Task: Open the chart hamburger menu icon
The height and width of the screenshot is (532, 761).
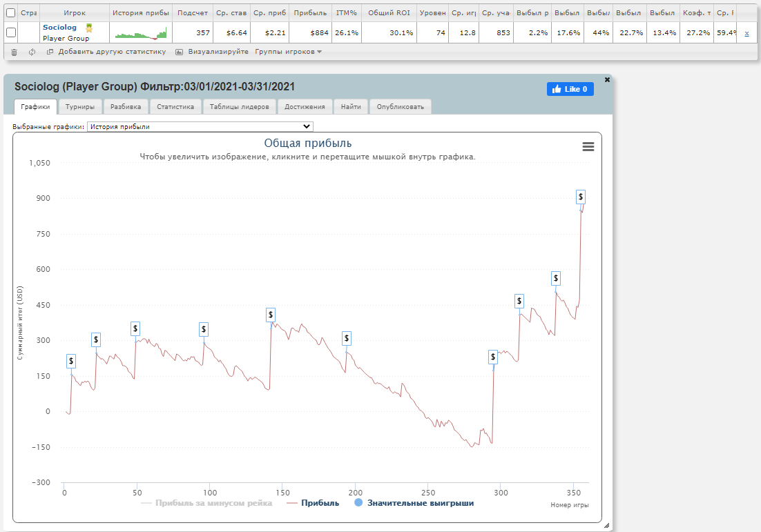Action: coord(588,146)
